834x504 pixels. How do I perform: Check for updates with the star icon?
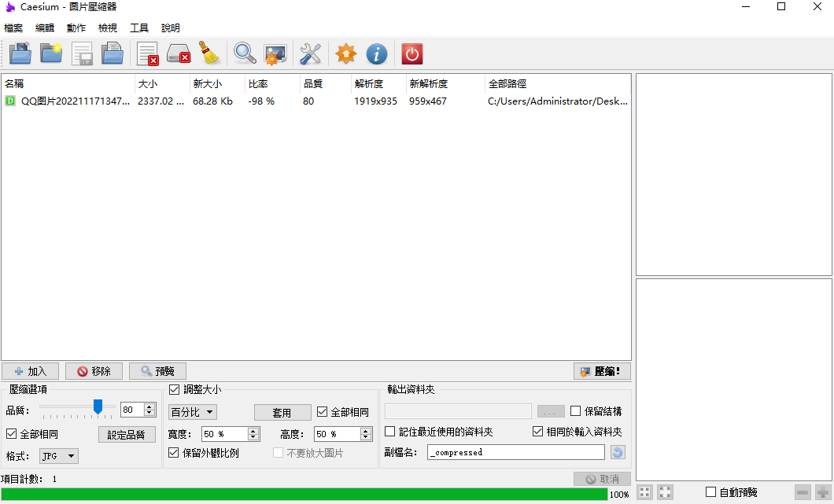pyautogui.click(x=345, y=53)
